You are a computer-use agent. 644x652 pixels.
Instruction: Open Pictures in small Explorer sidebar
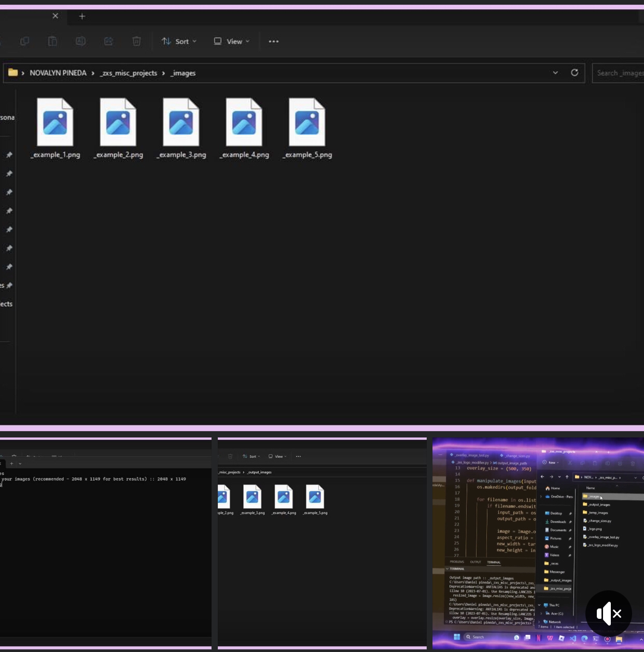click(553, 538)
